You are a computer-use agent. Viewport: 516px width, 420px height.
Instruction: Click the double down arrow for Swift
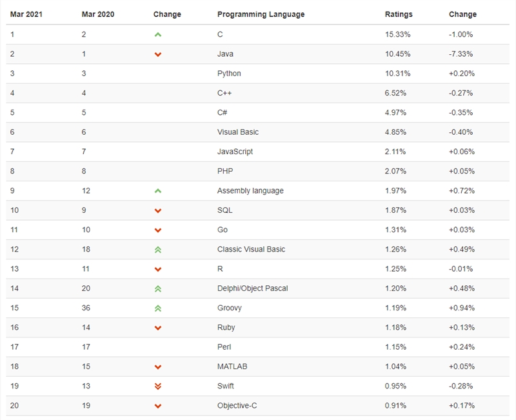tap(158, 386)
